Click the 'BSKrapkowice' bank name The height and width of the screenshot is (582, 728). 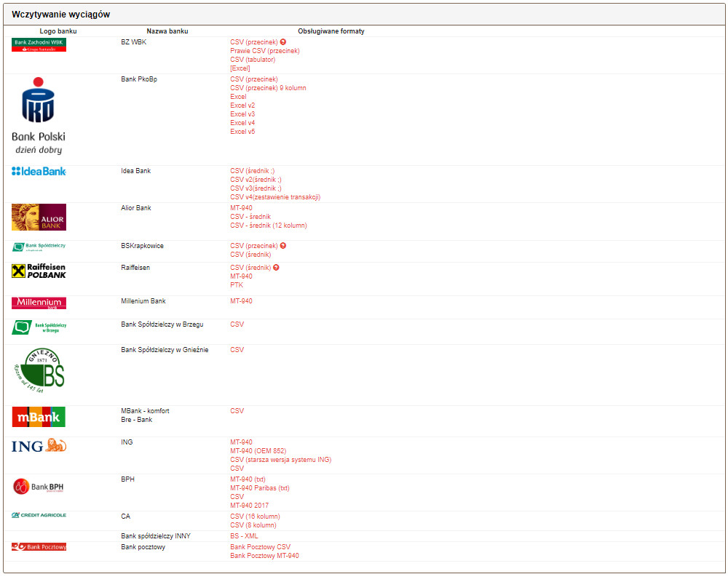pyautogui.click(x=143, y=246)
